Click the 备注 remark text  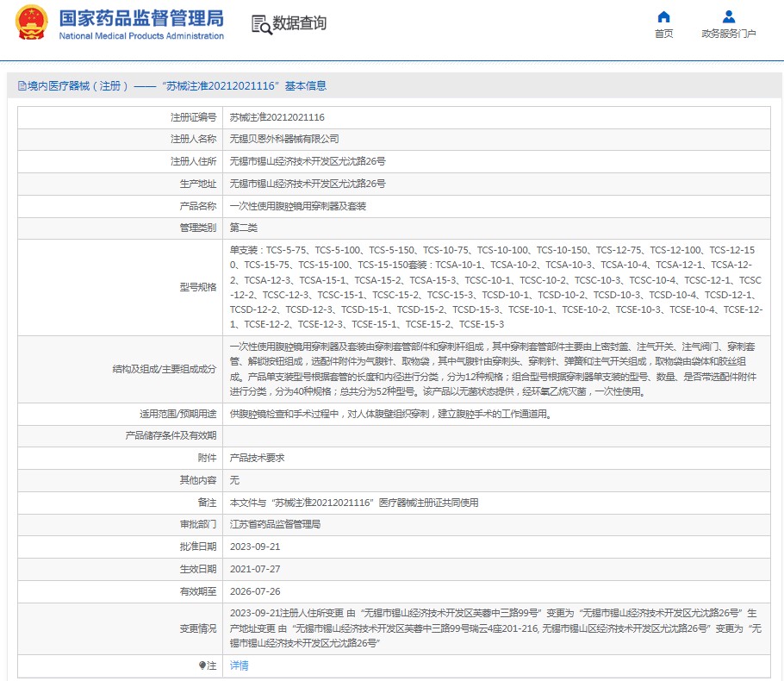(x=354, y=503)
